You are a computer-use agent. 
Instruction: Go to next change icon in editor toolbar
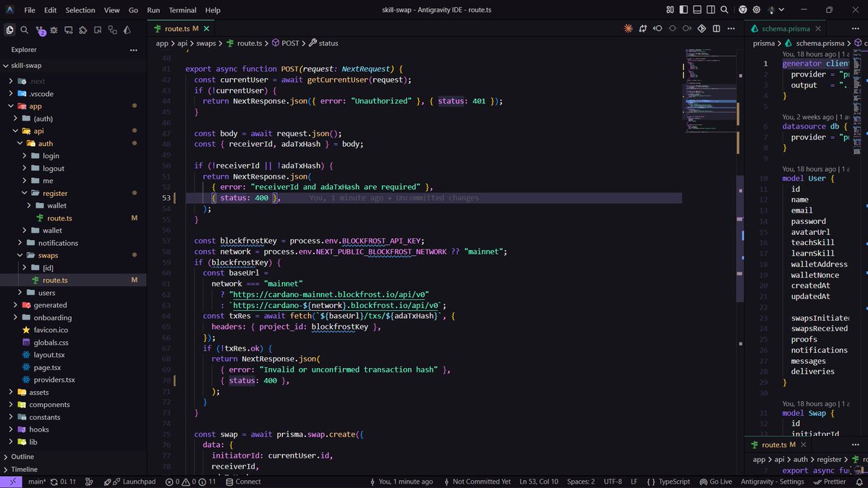coord(687,28)
